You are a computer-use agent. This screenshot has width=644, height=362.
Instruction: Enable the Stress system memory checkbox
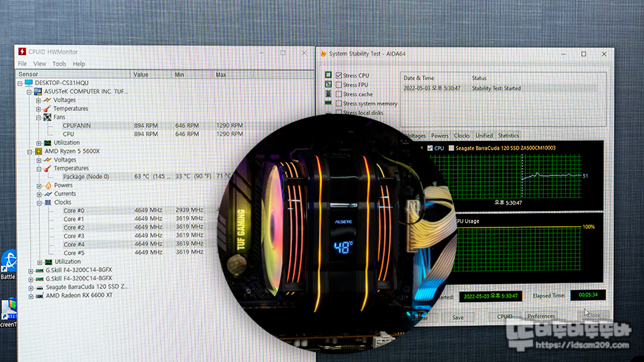coord(339,104)
